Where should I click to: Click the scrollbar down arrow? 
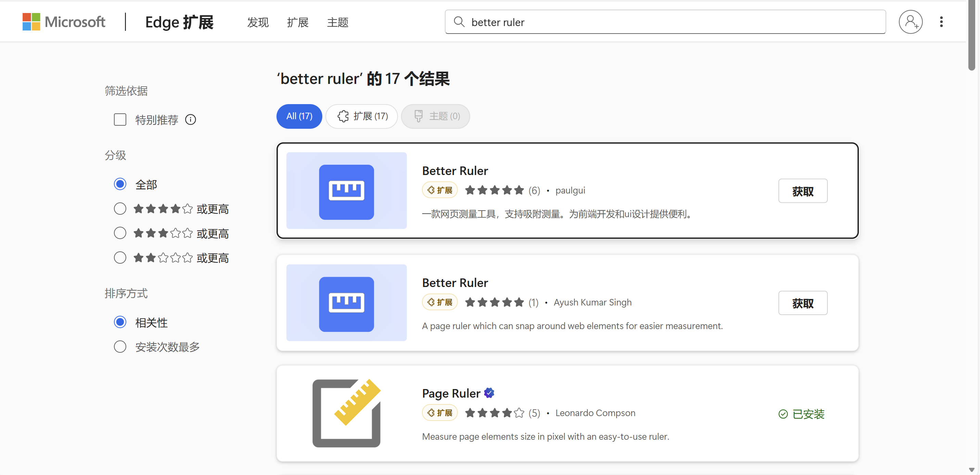tap(972, 470)
